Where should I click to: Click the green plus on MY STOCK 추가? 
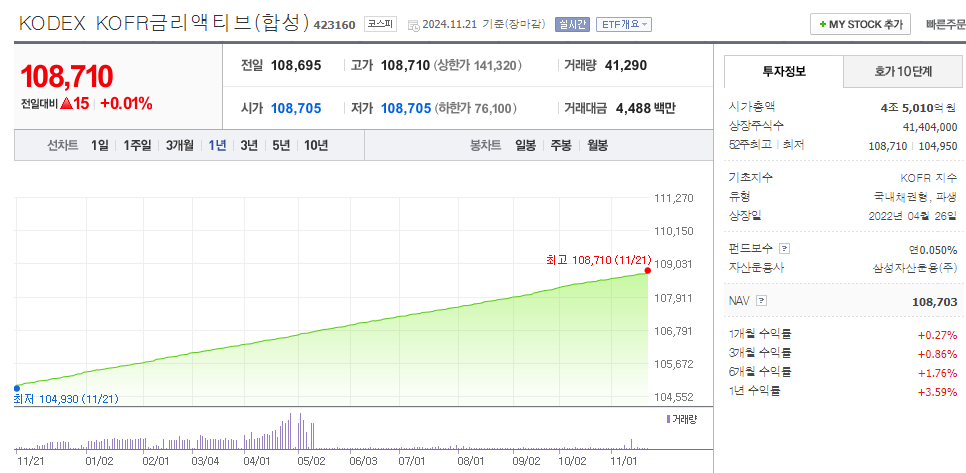822,25
